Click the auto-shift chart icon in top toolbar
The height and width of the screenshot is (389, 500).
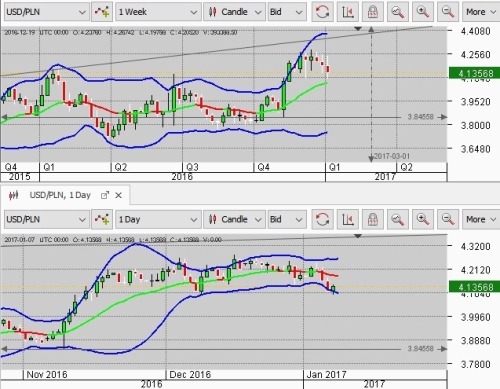(x=347, y=12)
